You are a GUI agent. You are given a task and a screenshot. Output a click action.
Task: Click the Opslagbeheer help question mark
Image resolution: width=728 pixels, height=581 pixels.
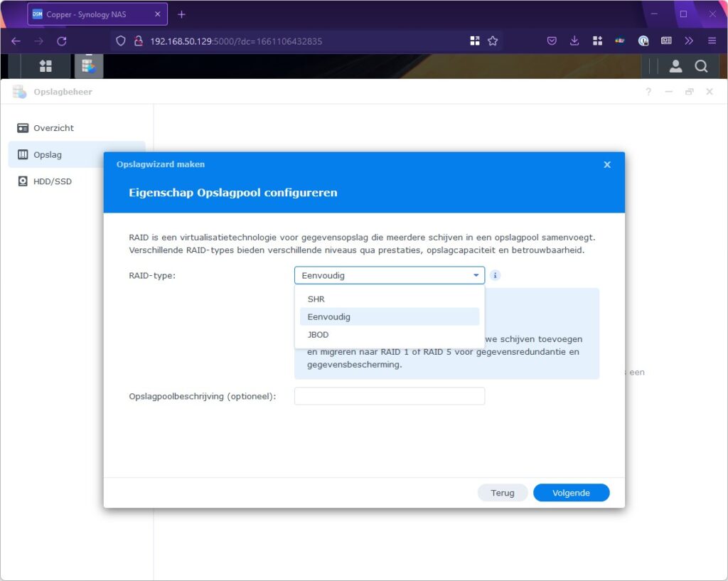(x=648, y=92)
